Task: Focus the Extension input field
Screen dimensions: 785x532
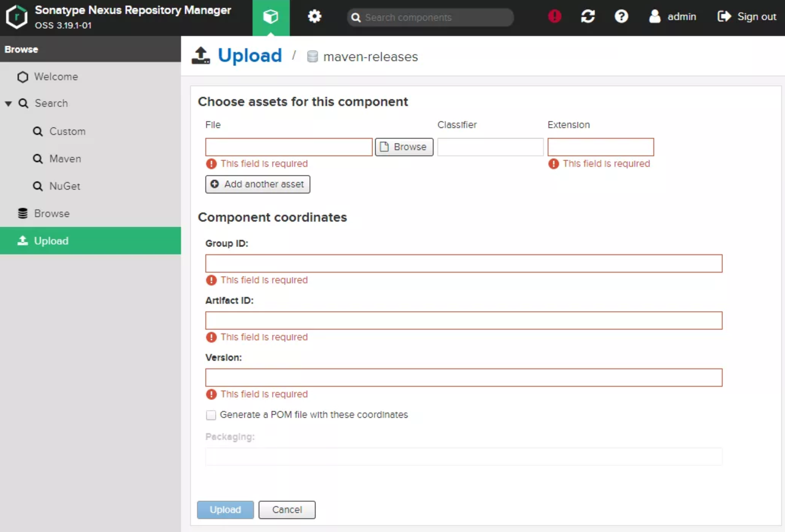Action: click(x=600, y=147)
